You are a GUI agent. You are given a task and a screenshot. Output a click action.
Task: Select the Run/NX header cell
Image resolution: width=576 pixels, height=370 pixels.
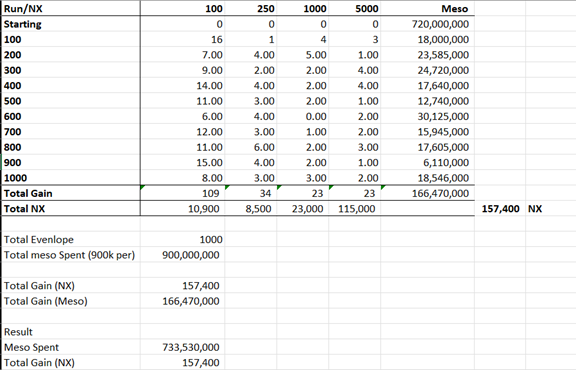pos(71,8)
